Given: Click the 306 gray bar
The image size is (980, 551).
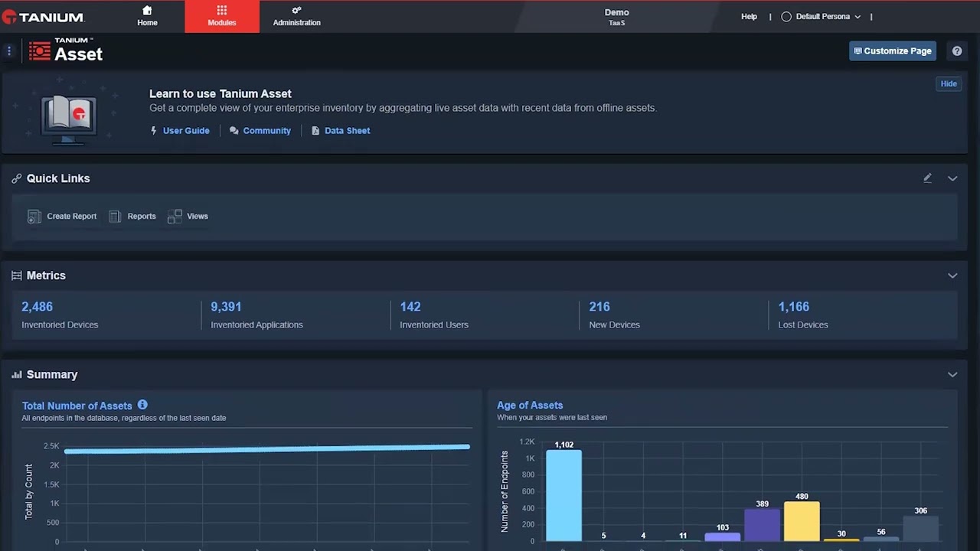Looking at the screenshot, I should click(921, 528).
